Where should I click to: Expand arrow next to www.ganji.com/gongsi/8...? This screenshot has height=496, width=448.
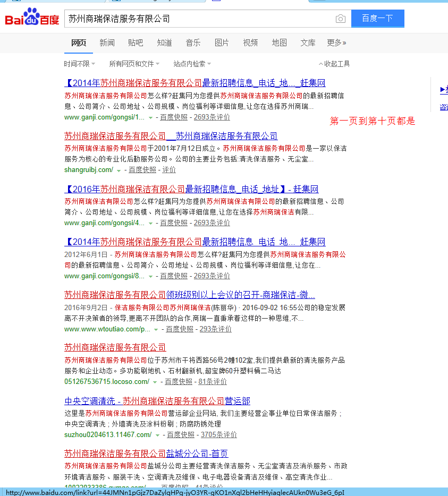coord(151,277)
